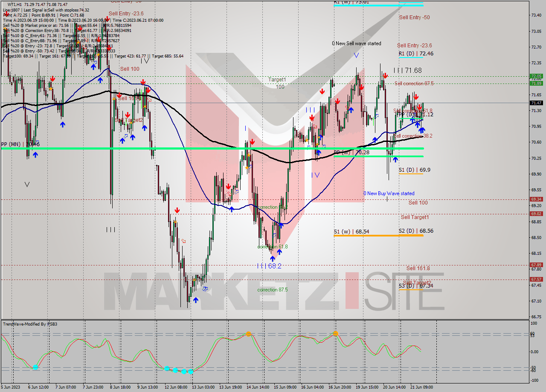546x392 pixels.
Task: Click the red 69.02 price tag
Action: pyautogui.click(x=536, y=213)
